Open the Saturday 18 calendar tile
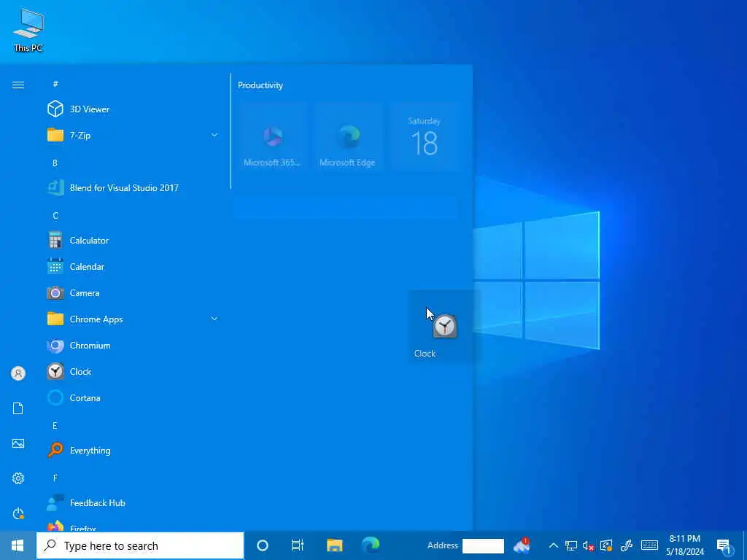The height and width of the screenshot is (560, 747). point(424,136)
